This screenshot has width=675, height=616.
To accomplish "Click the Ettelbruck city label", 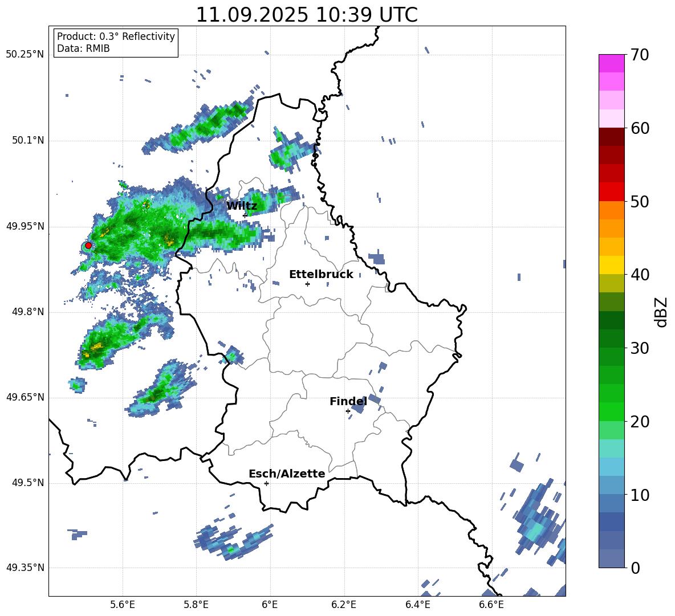I will tap(321, 275).
